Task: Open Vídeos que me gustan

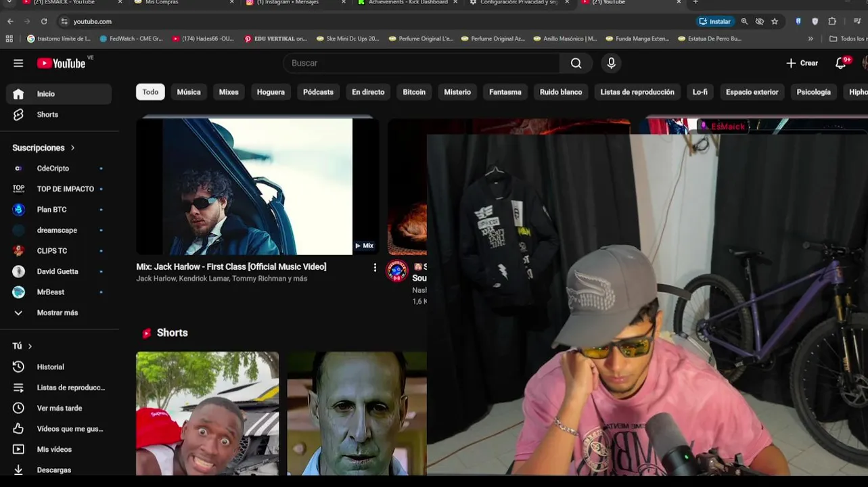Action: 59,429
